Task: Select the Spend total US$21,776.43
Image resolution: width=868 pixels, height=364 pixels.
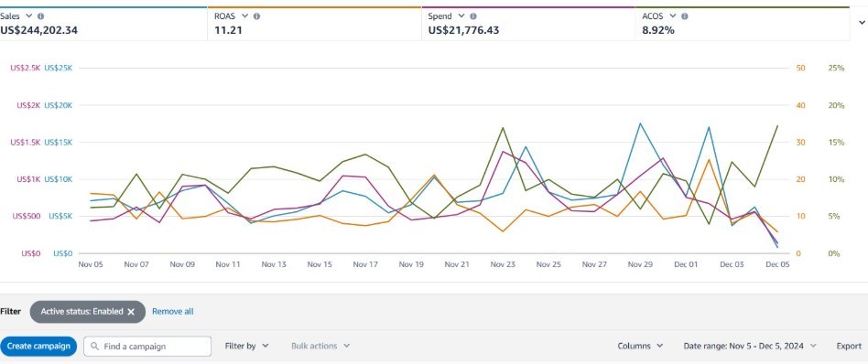Action: pos(463,30)
